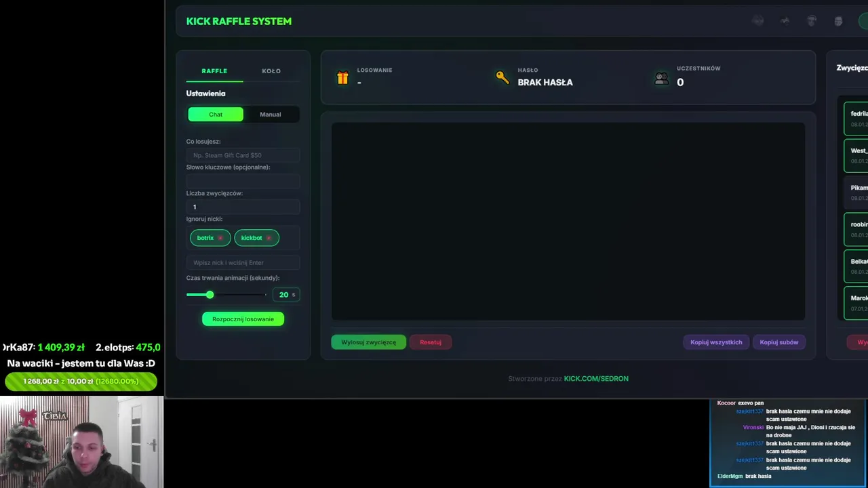The height and width of the screenshot is (488, 868).
Task: Focus the Wpisz nick ignore field
Action: [x=243, y=262]
